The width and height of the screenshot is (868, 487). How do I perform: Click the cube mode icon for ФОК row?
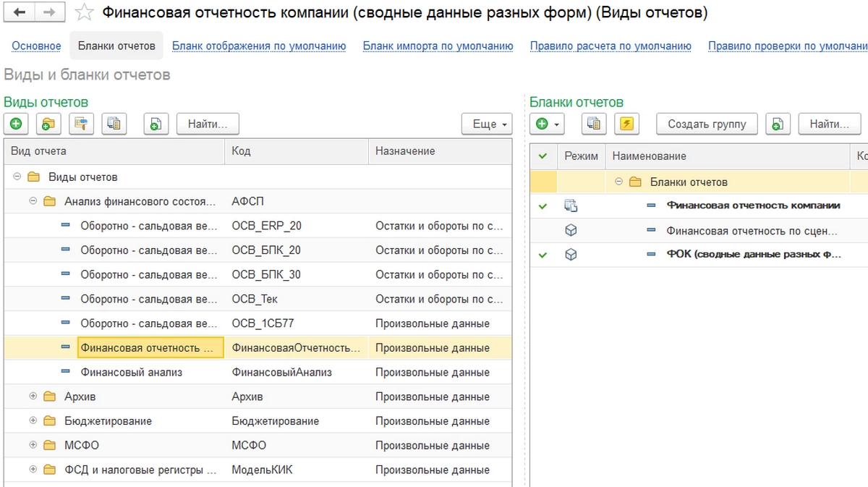(571, 255)
